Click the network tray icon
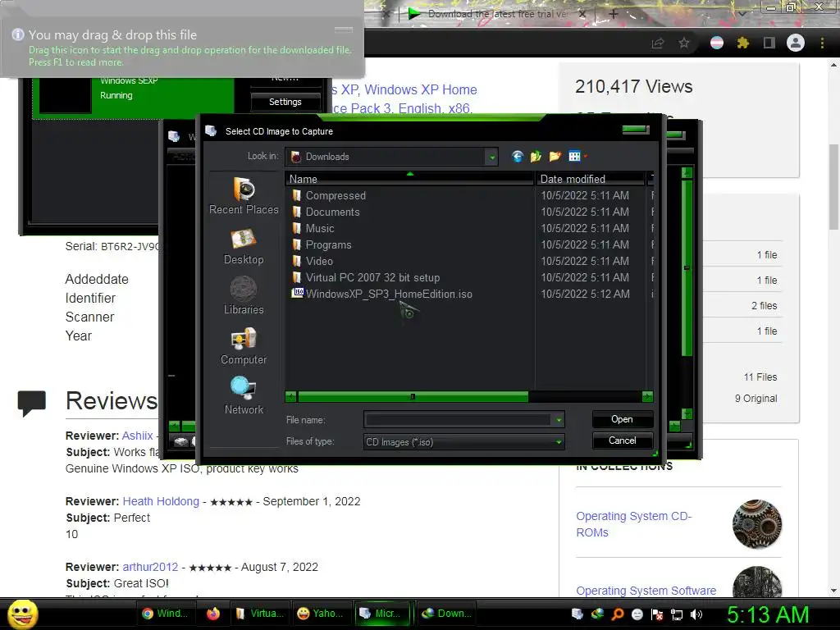This screenshot has height=630, width=840. click(677, 614)
